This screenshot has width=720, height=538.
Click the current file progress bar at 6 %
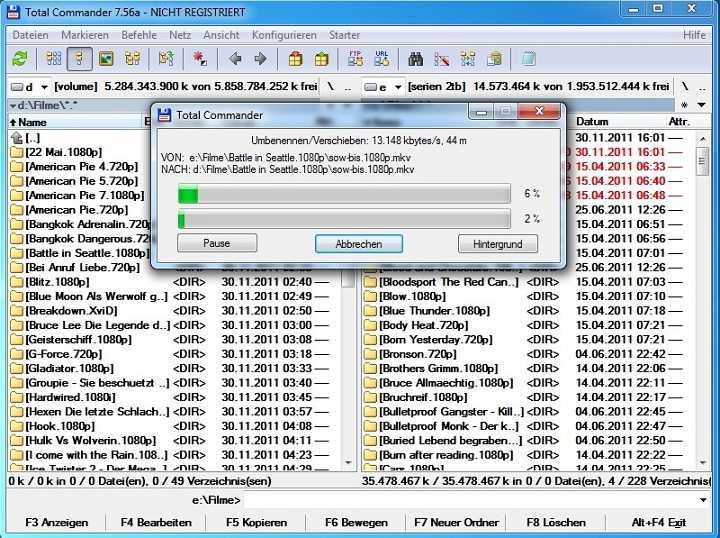(344, 194)
